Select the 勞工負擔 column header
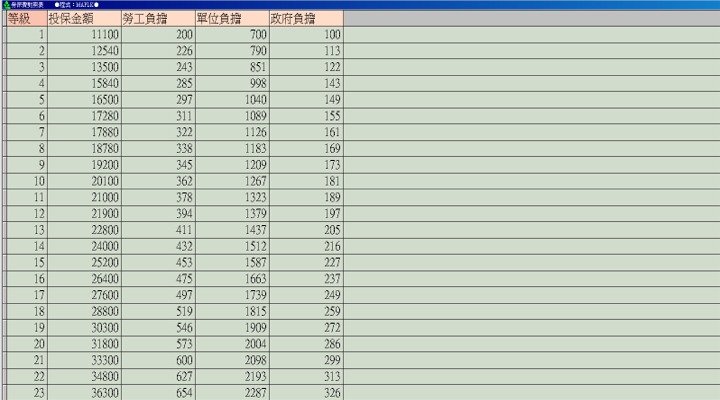Viewport: 720px width, 400px height. pyautogui.click(x=157, y=19)
